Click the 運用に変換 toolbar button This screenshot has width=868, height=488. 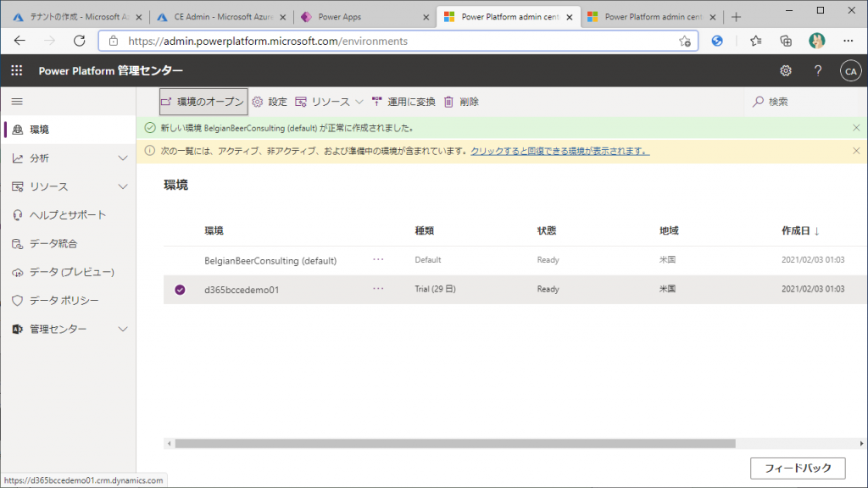tap(403, 102)
